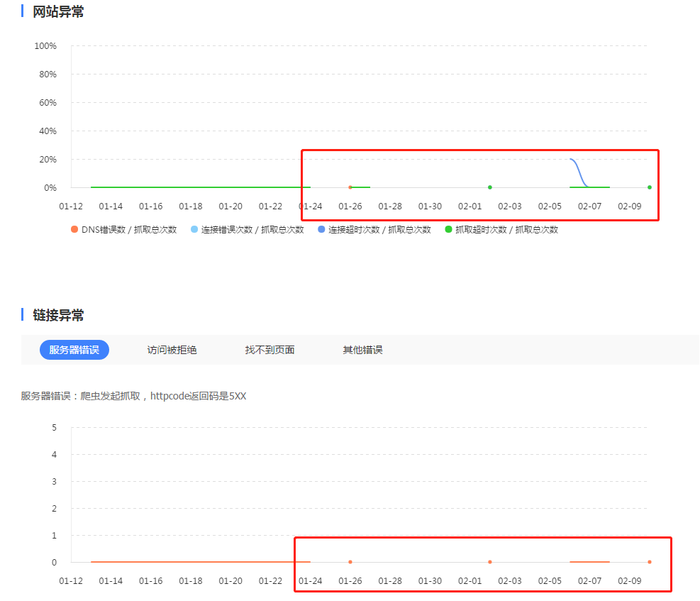The width and height of the screenshot is (700, 601).
Task: Click the orange dot at 01-26 on top chart
Action: pyautogui.click(x=350, y=187)
